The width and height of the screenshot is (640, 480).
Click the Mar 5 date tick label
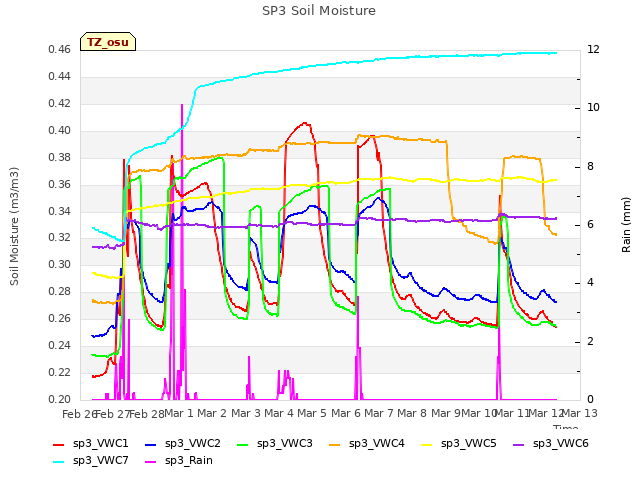point(312,413)
